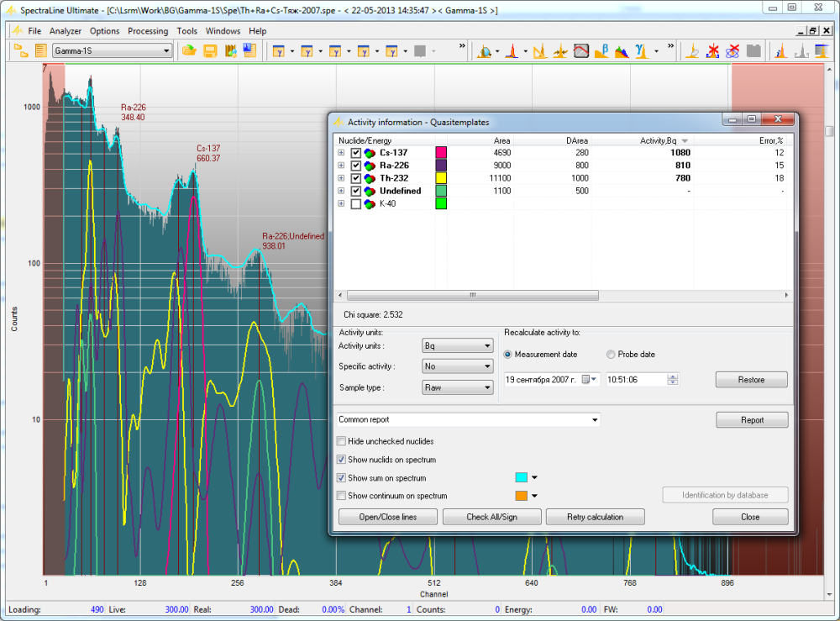Click the atom with red X icon
This screenshot has width=840, height=621.
tap(732, 51)
